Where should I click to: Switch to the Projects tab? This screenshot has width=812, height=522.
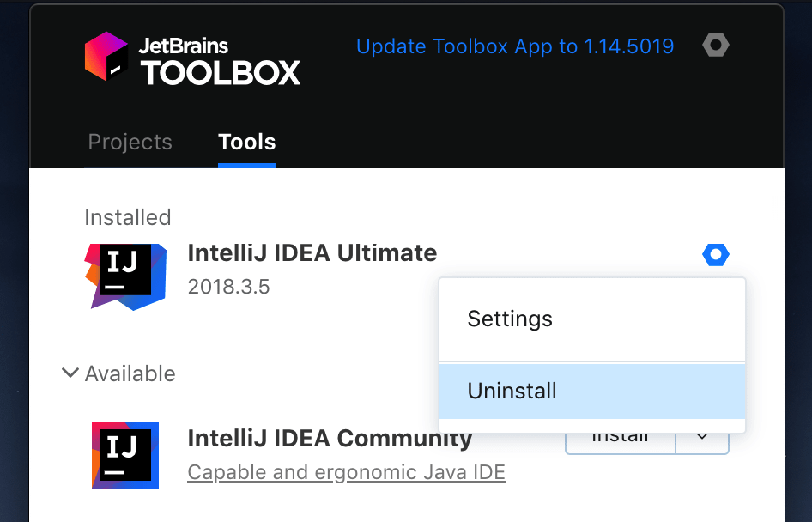pyautogui.click(x=130, y=142)
